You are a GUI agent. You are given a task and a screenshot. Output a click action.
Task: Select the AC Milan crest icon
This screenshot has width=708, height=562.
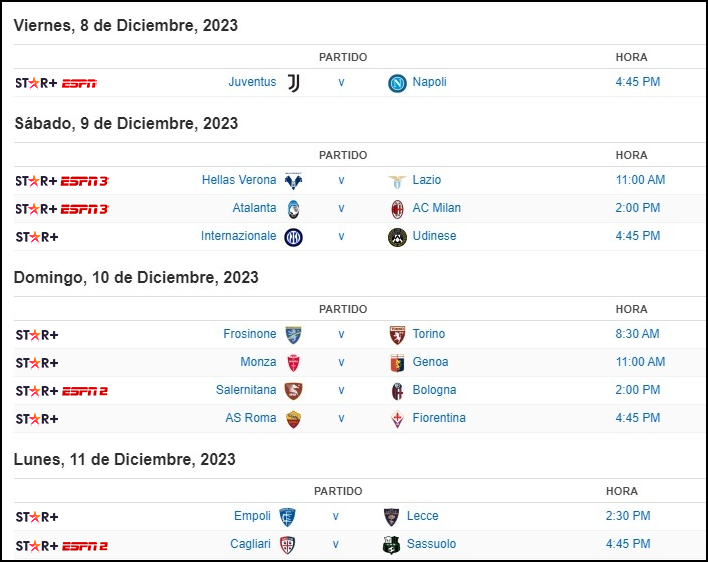397,209
